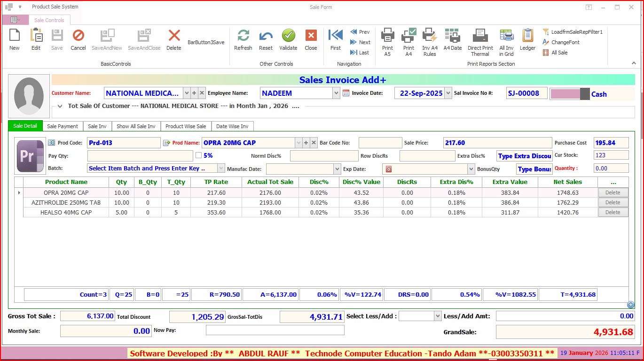Viewport: 644px width, 361px height.
Task: Open the Show All Sale Inv tab
Action: [136, 126]
